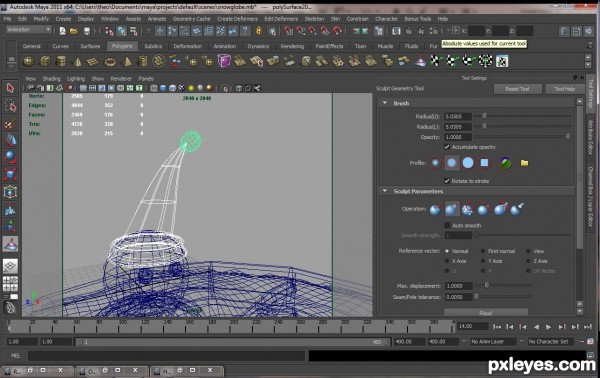Choose the Lasso selection tool in toolbox
This screenshot has width=600, height=378.
[10, 106]
